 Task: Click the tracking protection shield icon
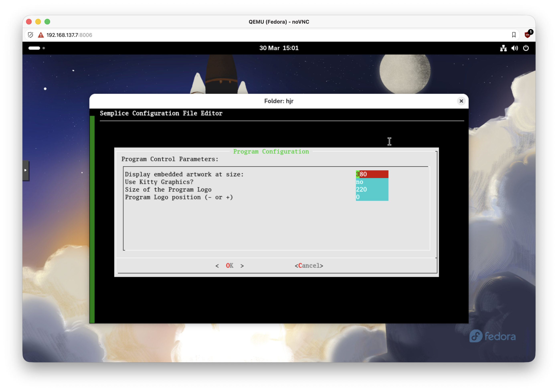[x=31, y=35]
